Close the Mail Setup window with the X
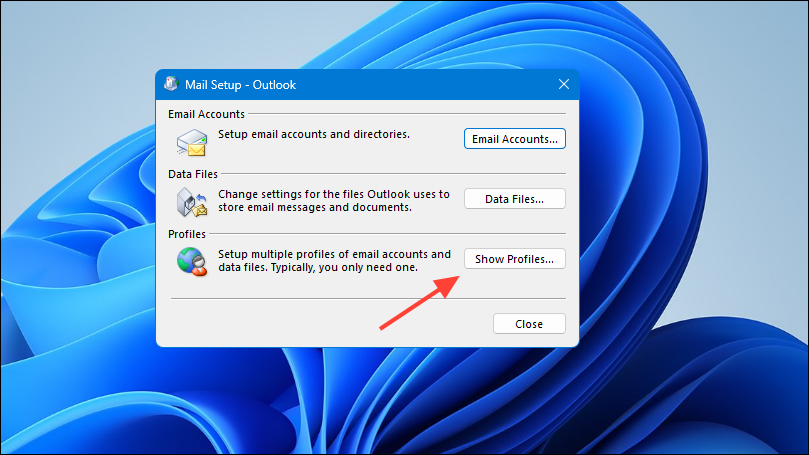The width and height of the screenshot is (809, 455). [563, 84]
